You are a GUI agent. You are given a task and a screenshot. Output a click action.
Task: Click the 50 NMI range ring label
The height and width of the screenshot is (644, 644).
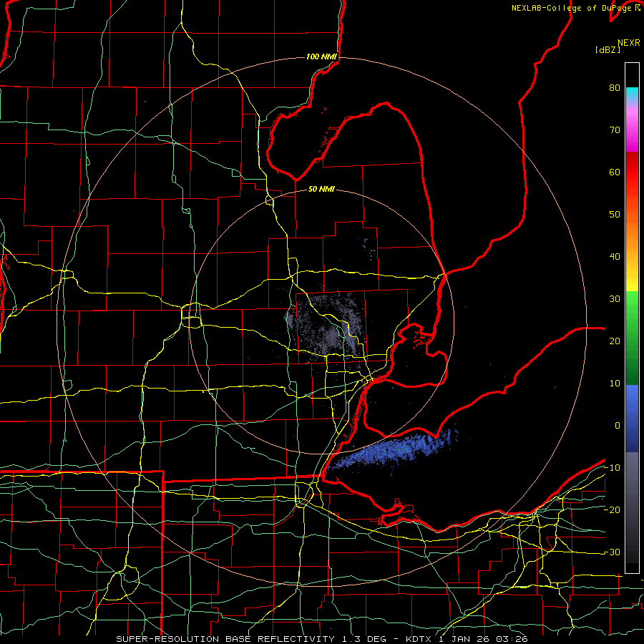pyautogui.click(x=321, y=189)
